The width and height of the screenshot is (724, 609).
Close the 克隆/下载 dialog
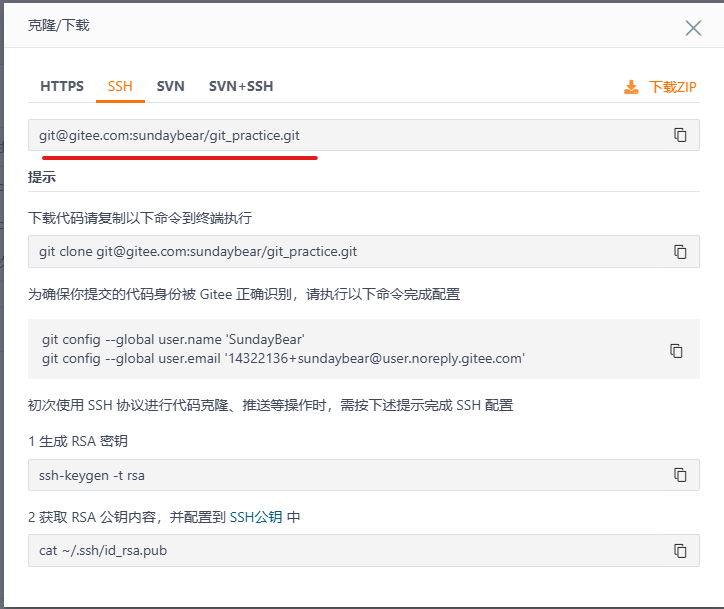(693, 28)
